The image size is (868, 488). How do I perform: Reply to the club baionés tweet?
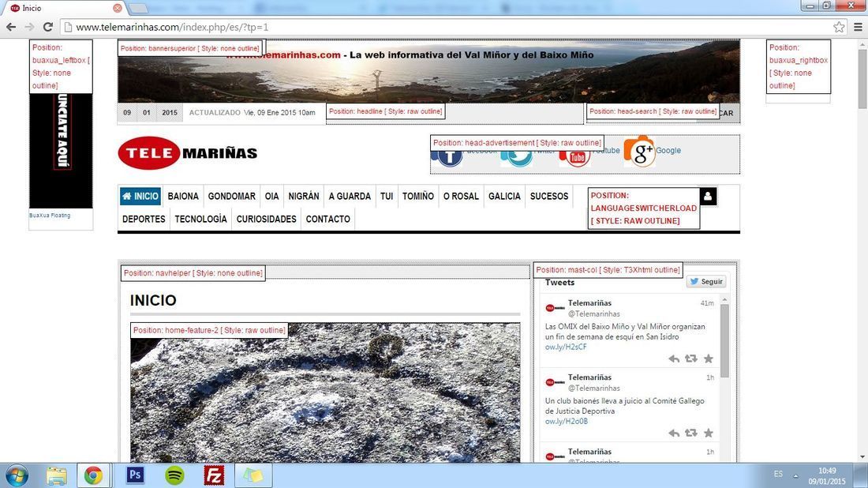click(674, 434)
